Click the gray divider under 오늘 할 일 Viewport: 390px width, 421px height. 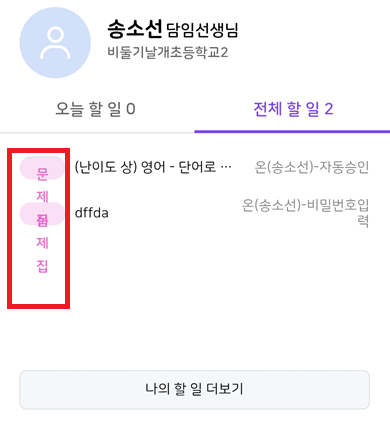coord(97,133)
